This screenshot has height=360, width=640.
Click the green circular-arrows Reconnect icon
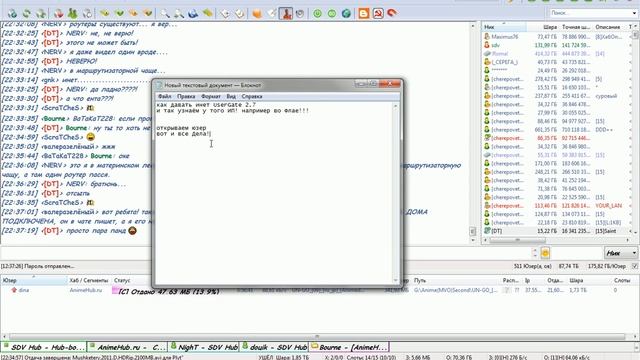pos(27,13)
